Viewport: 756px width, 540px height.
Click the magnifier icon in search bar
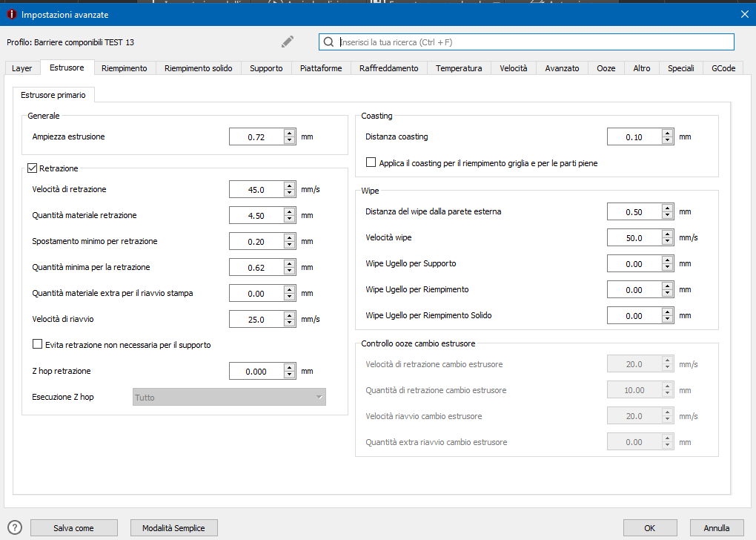pos(328,42)
